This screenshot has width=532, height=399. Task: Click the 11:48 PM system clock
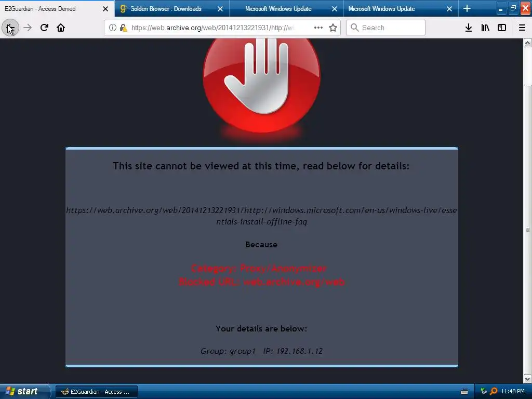tap(513, 392)
